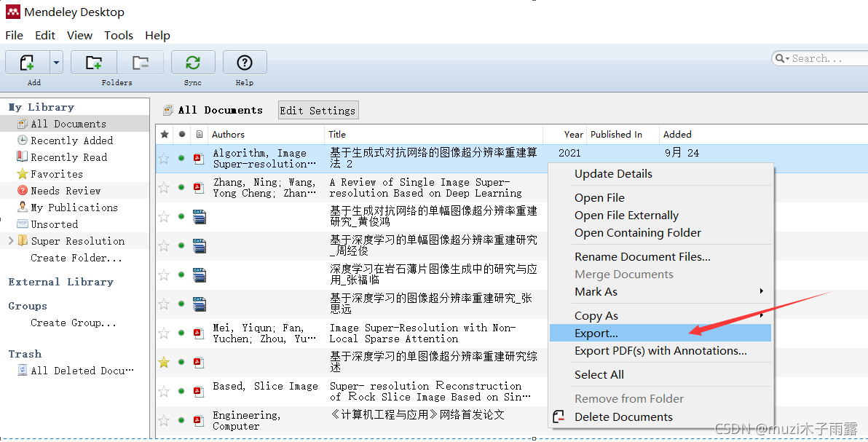Screen dimensions: 868x442
Task: Select the Super Resolution folder
Action: (77, 240)
